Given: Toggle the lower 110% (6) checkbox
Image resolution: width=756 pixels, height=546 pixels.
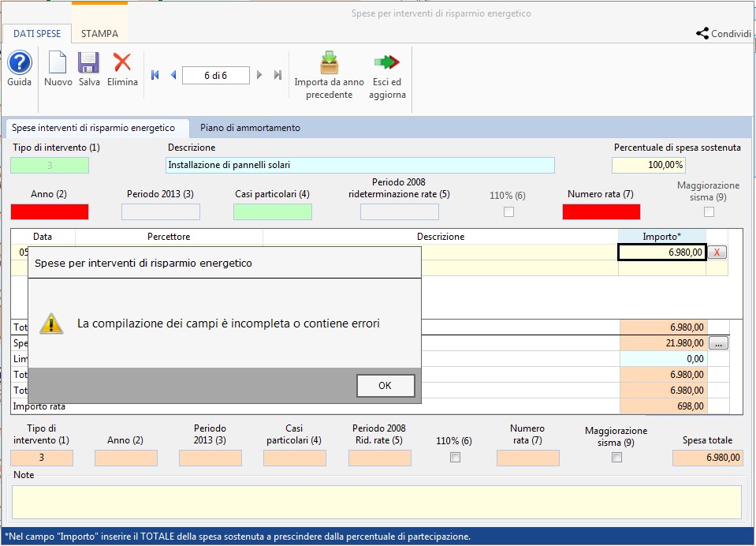Looking at the screenshot, I should point(455,458).
